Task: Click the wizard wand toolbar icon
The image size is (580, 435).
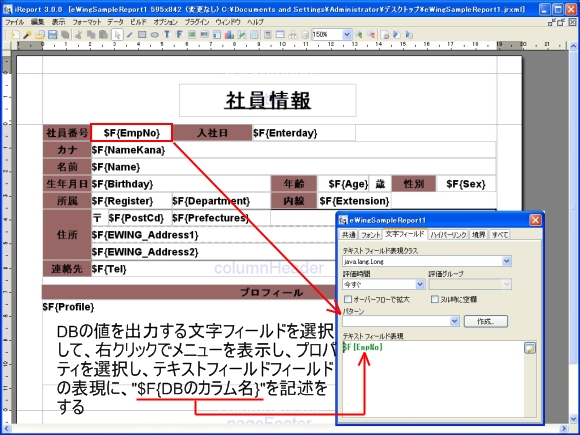Action: 27,35
